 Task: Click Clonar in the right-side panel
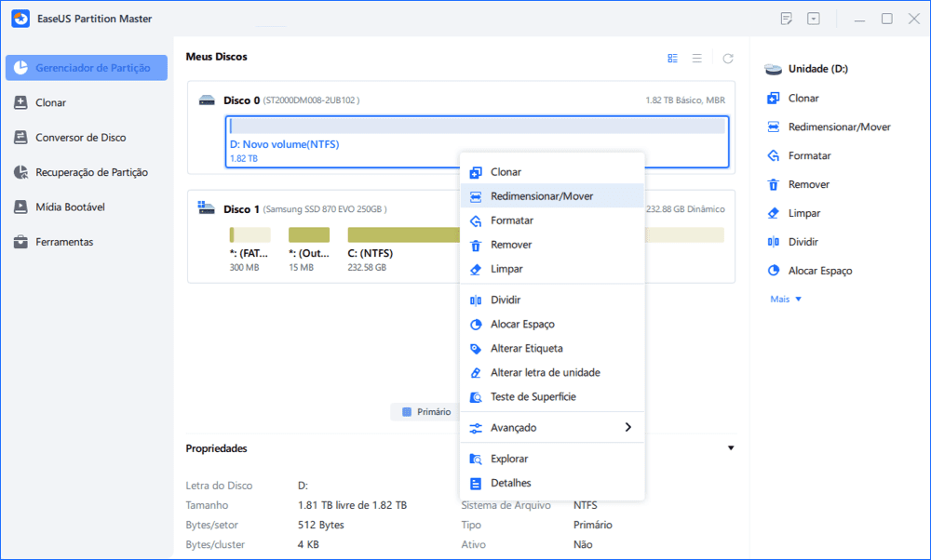pos(792,99)
